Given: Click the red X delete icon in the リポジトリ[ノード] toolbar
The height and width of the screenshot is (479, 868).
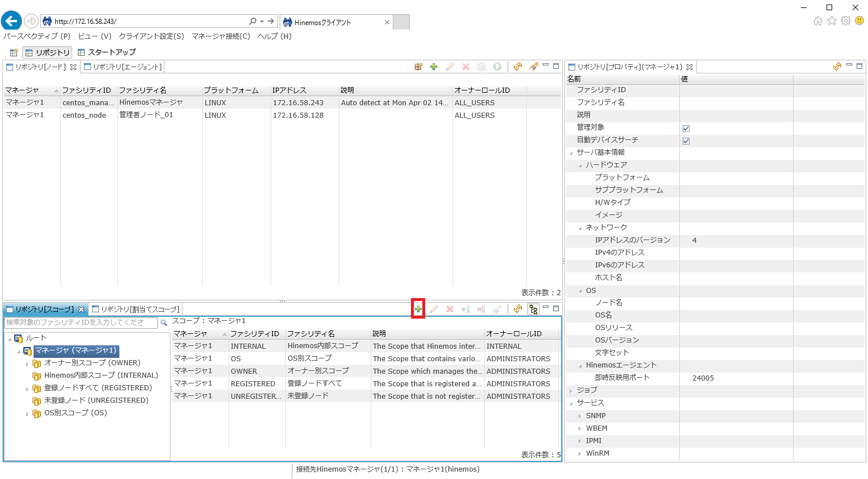Looking at the screenshot, I should click(x=466, y=67).
